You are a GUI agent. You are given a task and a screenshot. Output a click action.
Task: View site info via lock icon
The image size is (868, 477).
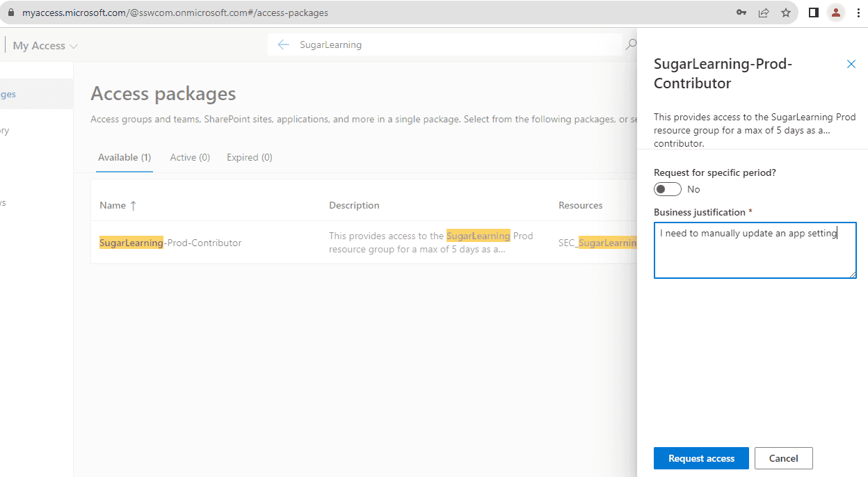tap(10, 13)
